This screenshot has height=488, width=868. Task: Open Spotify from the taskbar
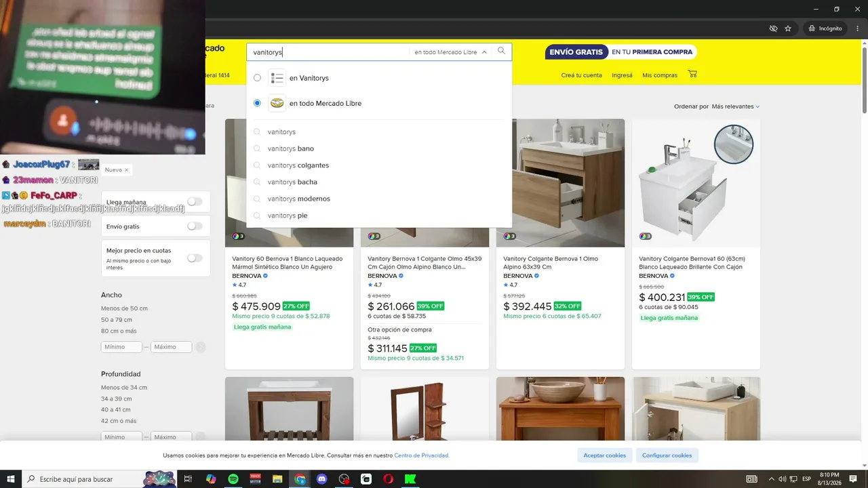(233, 479)
